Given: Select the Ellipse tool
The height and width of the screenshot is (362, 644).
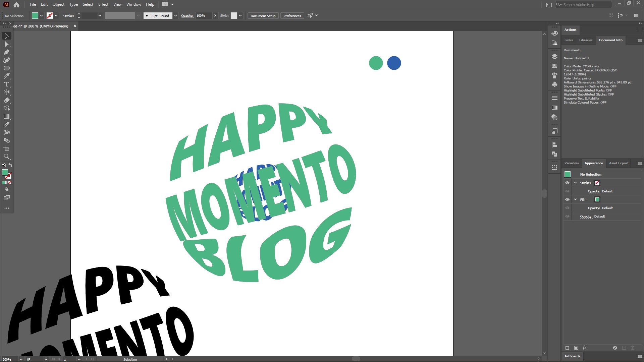Looking at the screenshot, I should coord(7,68).
